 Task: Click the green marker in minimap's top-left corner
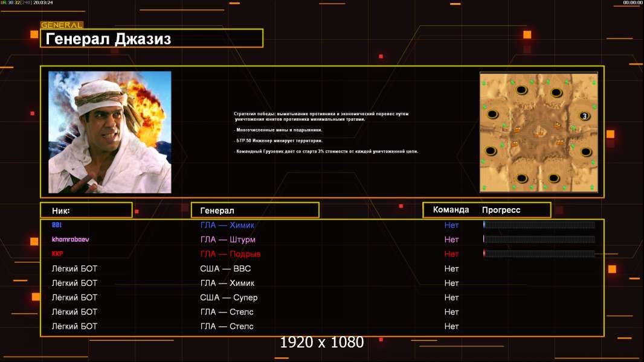(x=484, y=78)
